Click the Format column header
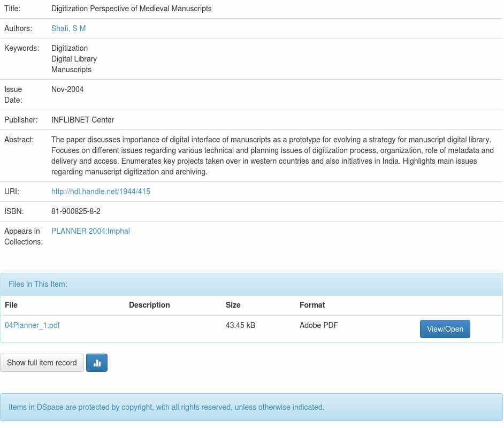Viewport: 504px width, 428px height. click(312, 305)
